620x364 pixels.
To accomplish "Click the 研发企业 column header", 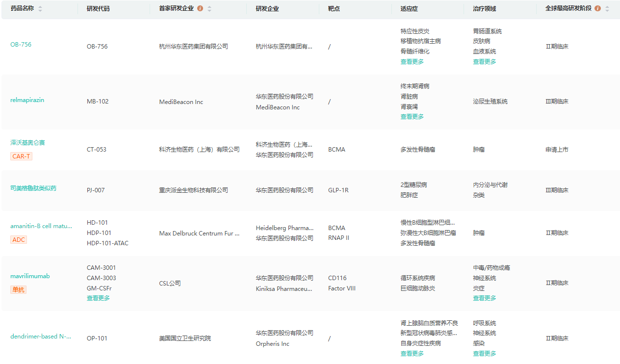I will (x=267, y=9).
